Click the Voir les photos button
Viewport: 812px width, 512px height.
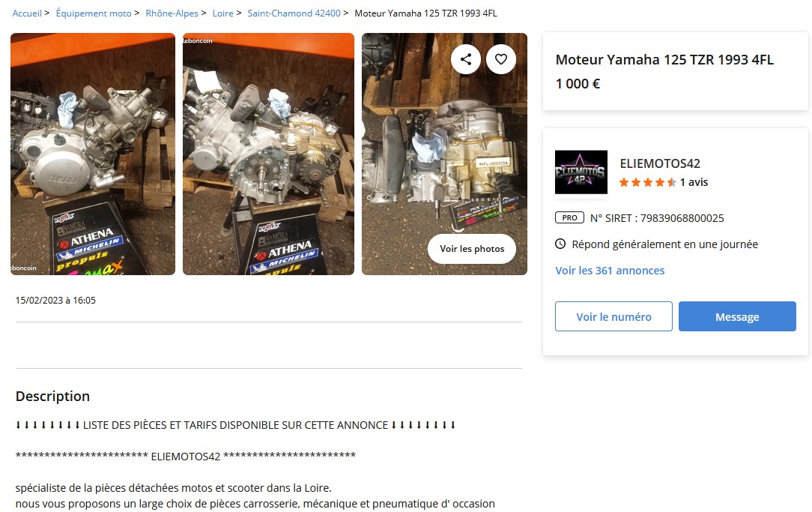(x=472, y=249)
